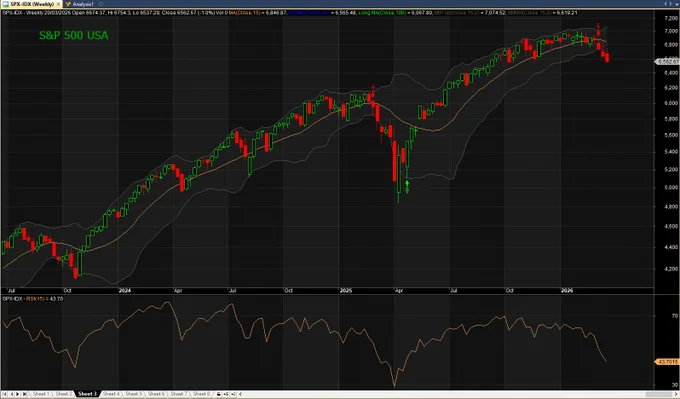Screen dimensions: 680x399
Task: Click the 2025 year label on time axis
Action: 346,291
